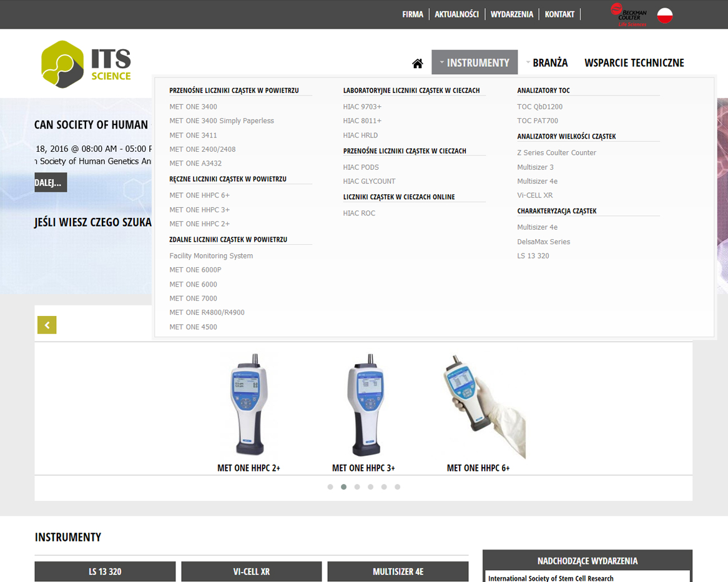Open Z Series Coulter Counter link
This screenshot has width=728, height=582.
point(557,153)
